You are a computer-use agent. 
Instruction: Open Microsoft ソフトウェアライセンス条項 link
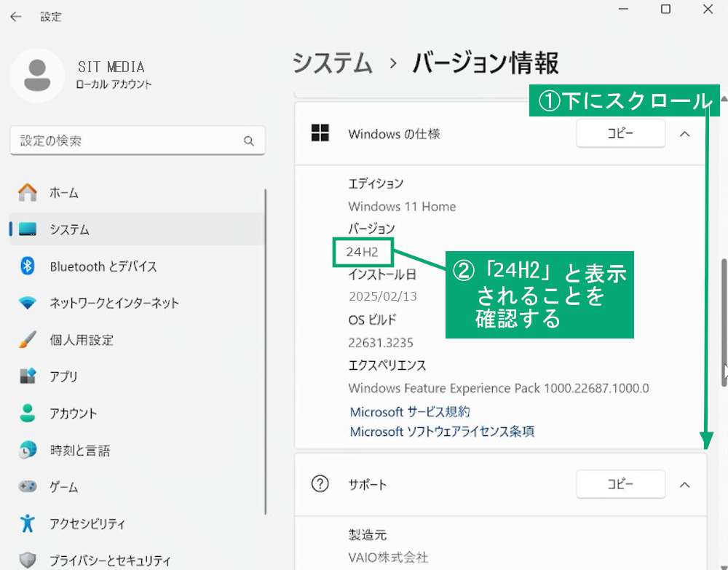coord(442,432)
